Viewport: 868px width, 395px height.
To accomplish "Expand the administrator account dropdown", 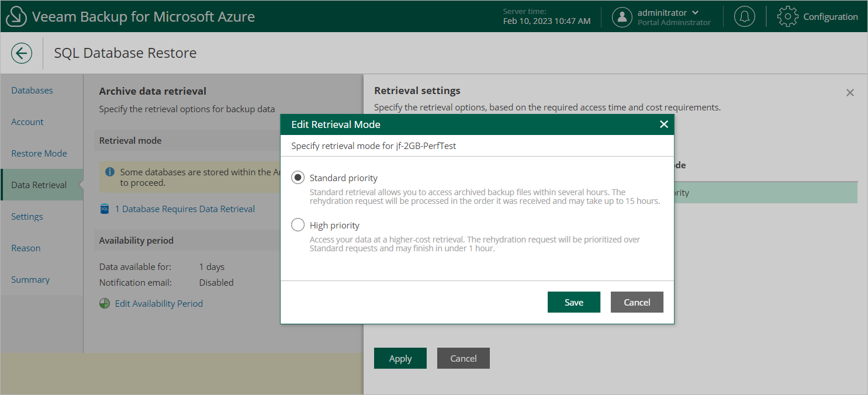I will pos(695,12).
